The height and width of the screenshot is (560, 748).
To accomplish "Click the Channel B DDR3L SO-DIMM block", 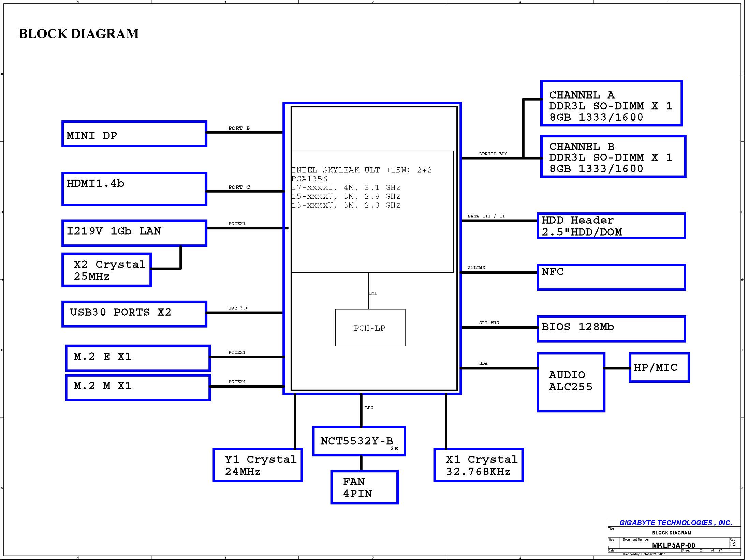I will pyautogui.click(x=613, y=157).
